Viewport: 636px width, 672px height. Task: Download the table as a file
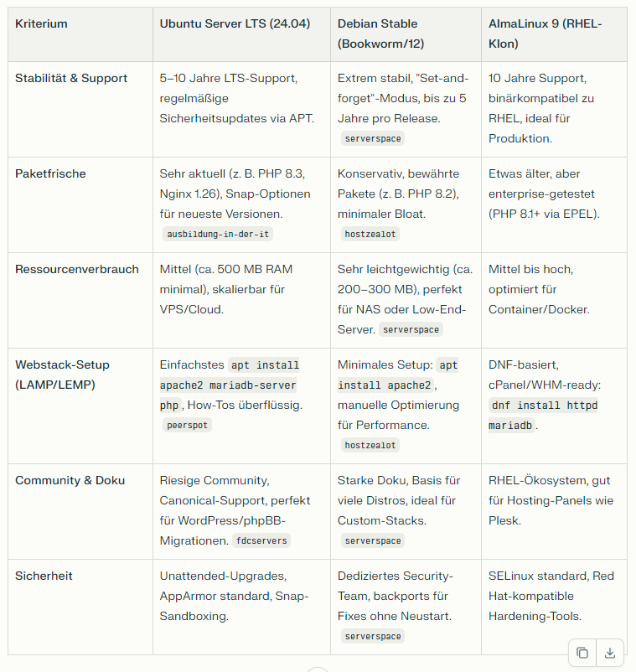pyautogui.click(x=610, y=653)
